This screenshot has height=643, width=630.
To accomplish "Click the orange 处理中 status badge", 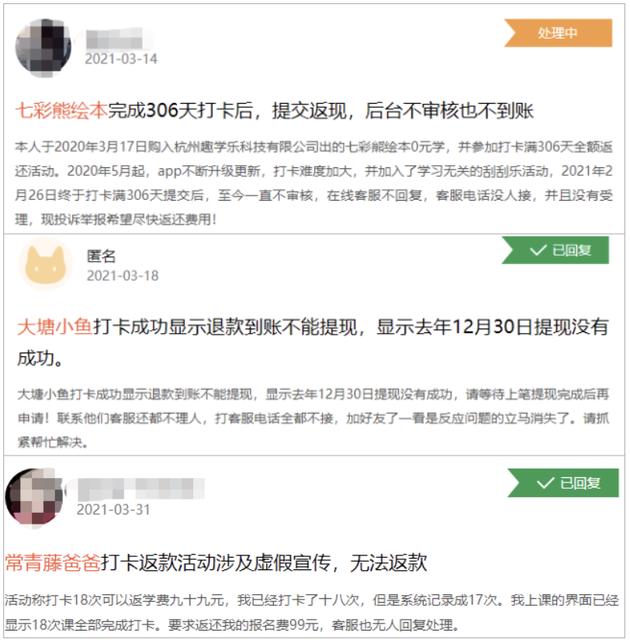I will (x=558, y=33).
